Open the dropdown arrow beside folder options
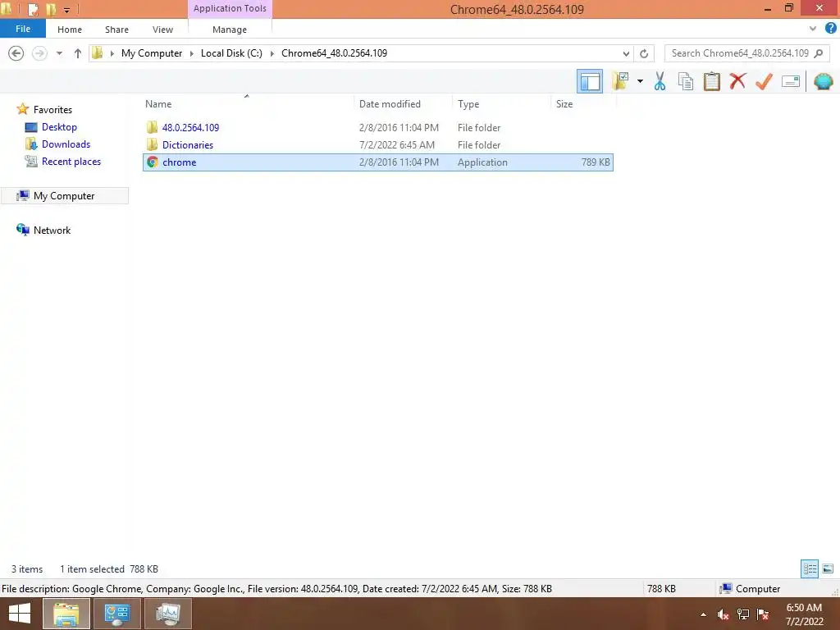 point(640,81)
